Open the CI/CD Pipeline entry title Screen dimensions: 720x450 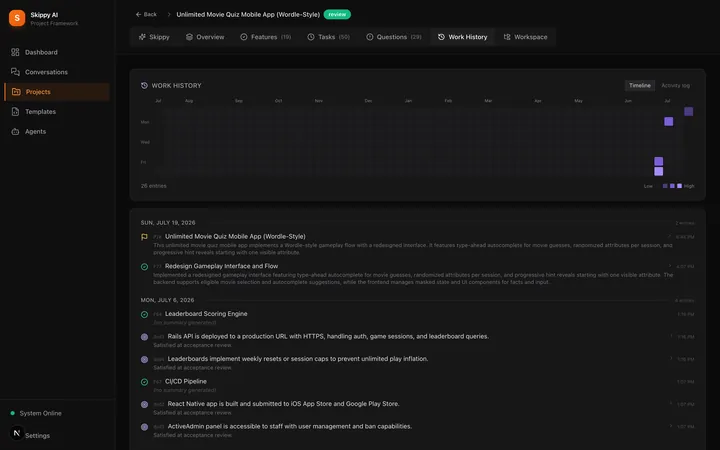(x=186, y=381)
